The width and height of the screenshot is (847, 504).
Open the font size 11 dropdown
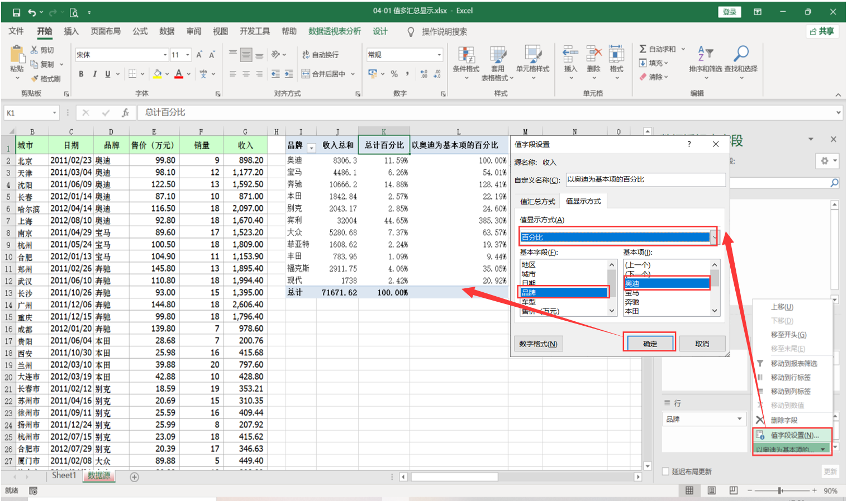(188, 55)
